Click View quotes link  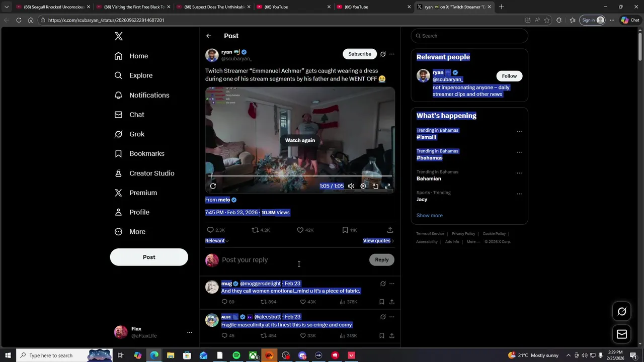tap(378, 241)
